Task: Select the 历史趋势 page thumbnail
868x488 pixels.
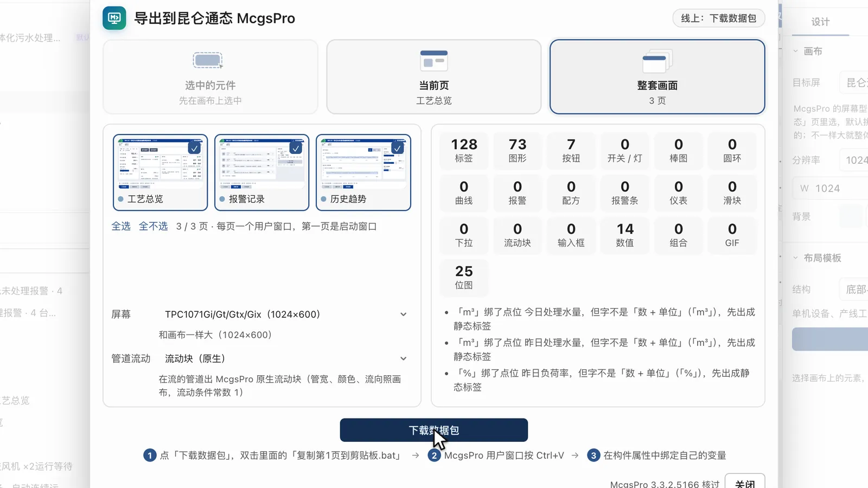Action: (x=363, y=172)
